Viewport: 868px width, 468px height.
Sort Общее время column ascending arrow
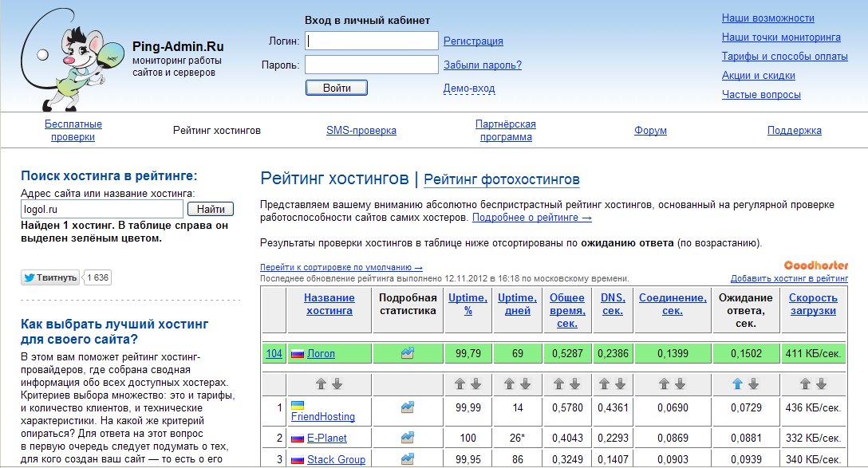coord(559,383)
